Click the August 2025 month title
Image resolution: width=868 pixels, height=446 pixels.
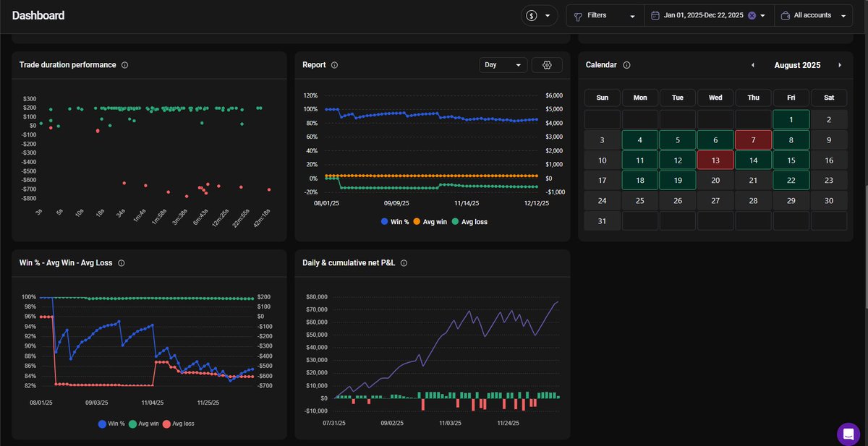point(797,65)
